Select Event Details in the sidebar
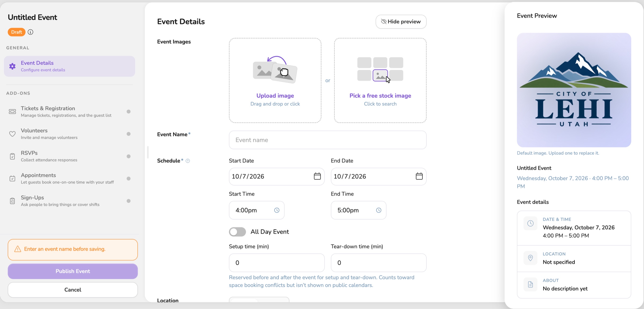Image resolution: width=644 pixels, height=309 pixels. coord(69,66)
